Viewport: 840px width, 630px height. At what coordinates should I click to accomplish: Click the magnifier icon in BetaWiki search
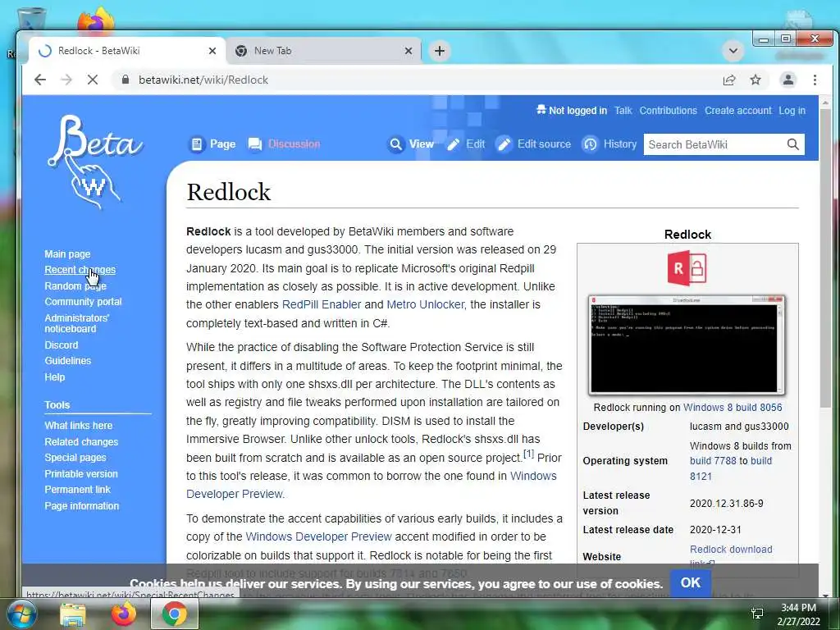coord(793,144)
